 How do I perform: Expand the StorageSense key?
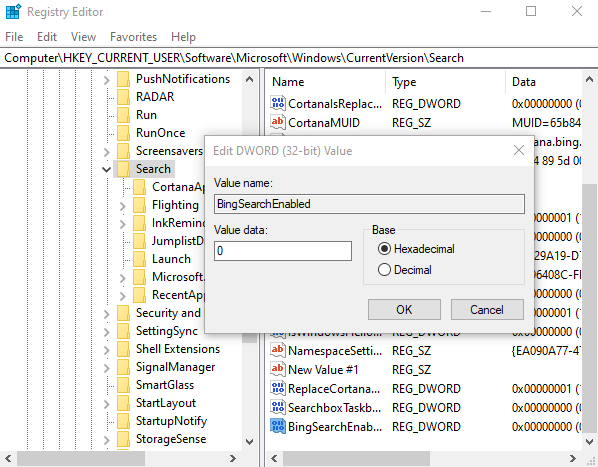[x=106, y=440]
